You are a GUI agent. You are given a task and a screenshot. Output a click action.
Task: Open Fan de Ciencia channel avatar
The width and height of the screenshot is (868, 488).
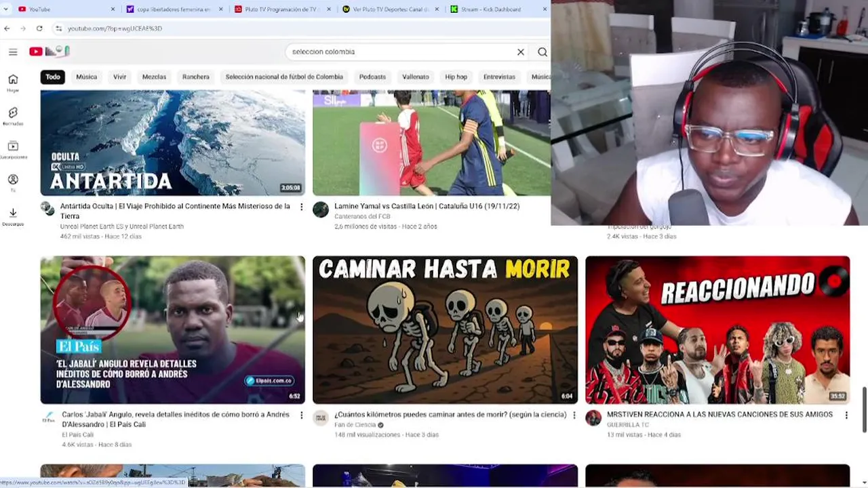pyautogui.click(x=321, y=418)
